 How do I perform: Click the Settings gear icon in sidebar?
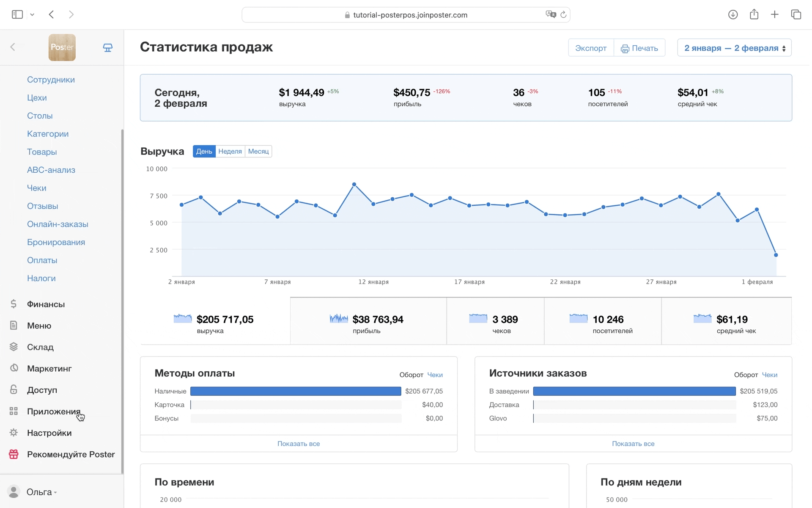(14, 433)
